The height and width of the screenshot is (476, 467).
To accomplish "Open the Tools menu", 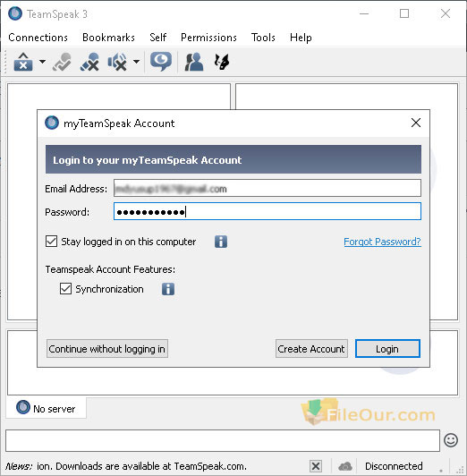I will coord(263,38).
